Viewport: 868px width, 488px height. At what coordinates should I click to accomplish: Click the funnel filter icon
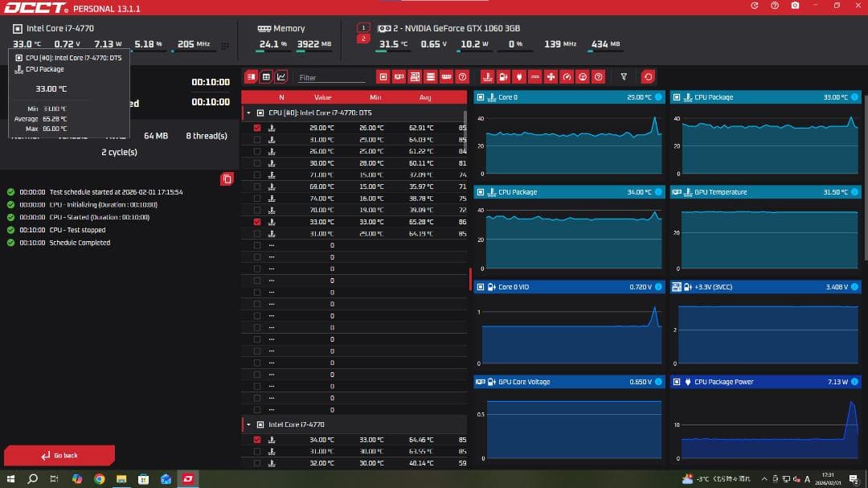point(624,77)
